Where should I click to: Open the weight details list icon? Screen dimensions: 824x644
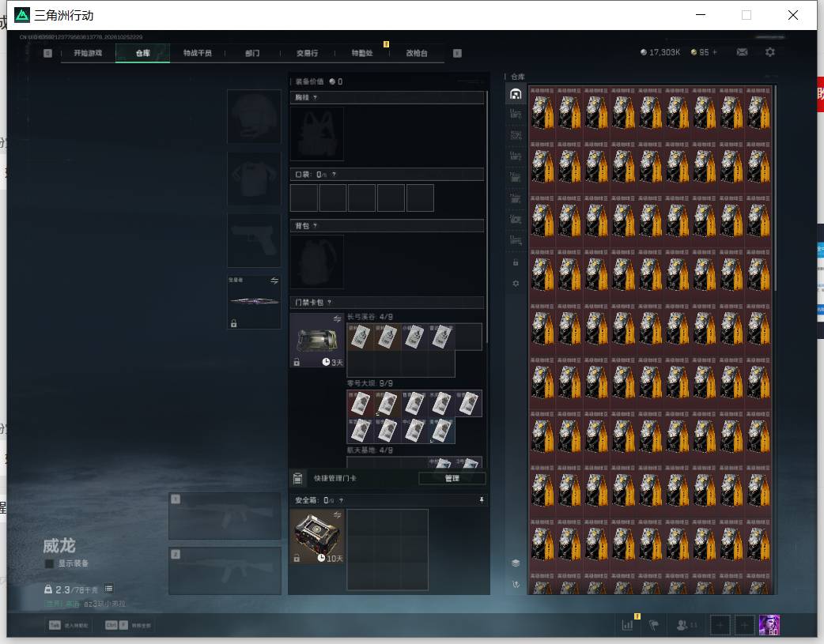click(109, 589)
